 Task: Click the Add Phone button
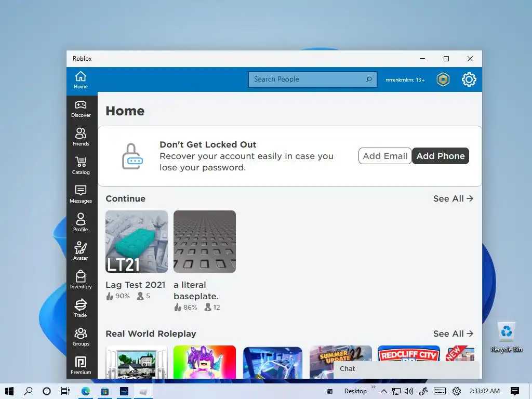point(441,156)
